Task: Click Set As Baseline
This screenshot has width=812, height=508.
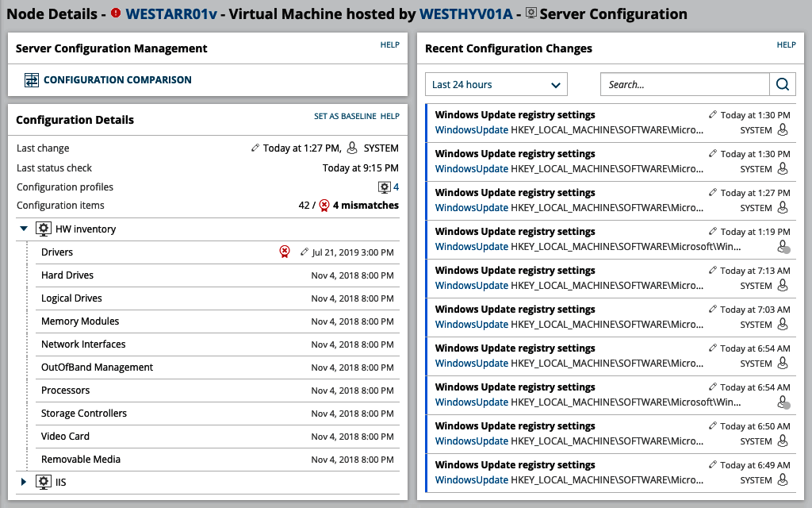Action: click(x=345, y=117)
